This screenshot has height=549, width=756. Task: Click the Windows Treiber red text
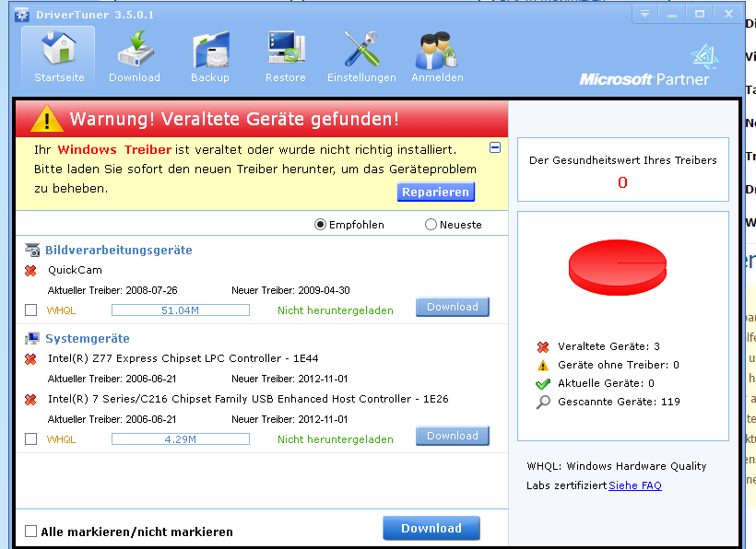[114, 150]
